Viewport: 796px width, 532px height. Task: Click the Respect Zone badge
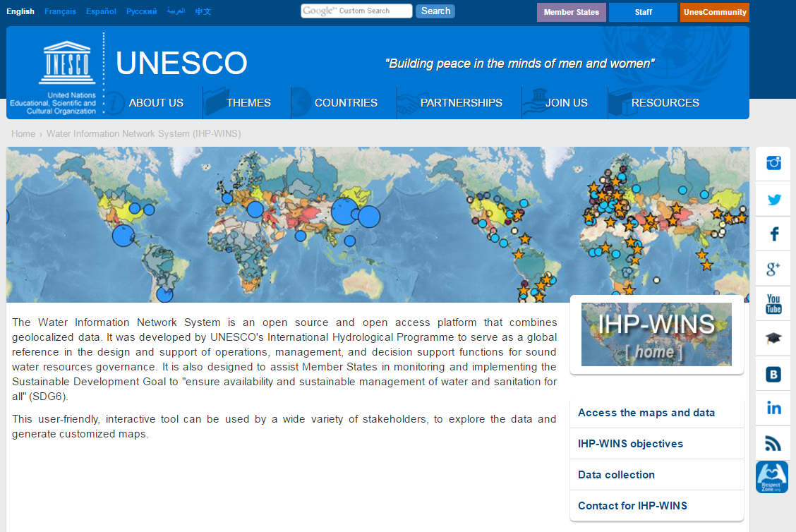coord(771,477)
